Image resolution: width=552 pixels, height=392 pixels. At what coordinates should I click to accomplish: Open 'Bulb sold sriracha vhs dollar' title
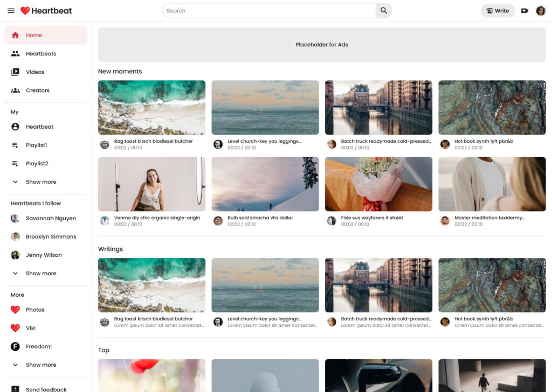[x=260, y=218]
